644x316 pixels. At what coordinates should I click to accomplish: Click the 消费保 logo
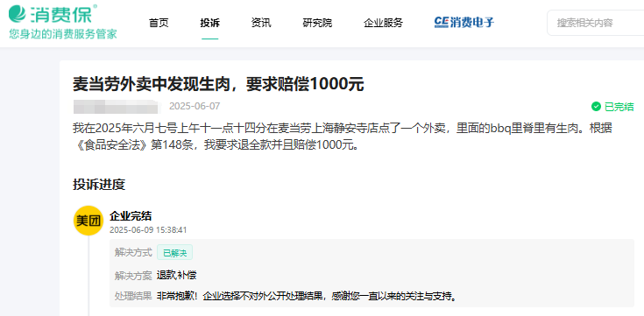53,13
